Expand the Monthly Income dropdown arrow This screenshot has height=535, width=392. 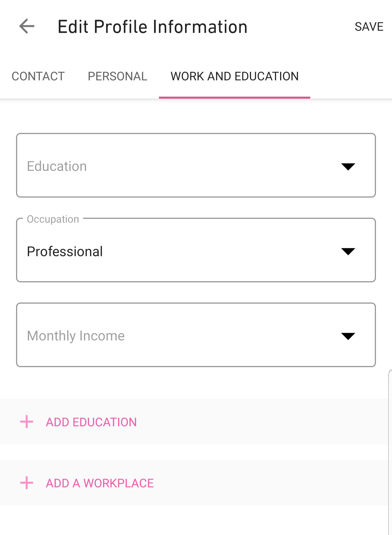pyautogui.click(x=348, y=336)
